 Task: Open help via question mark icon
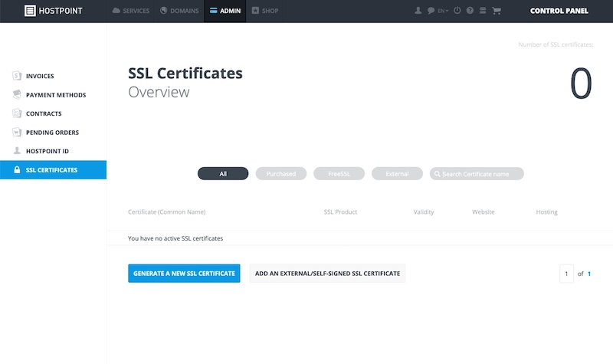point(470,11)
